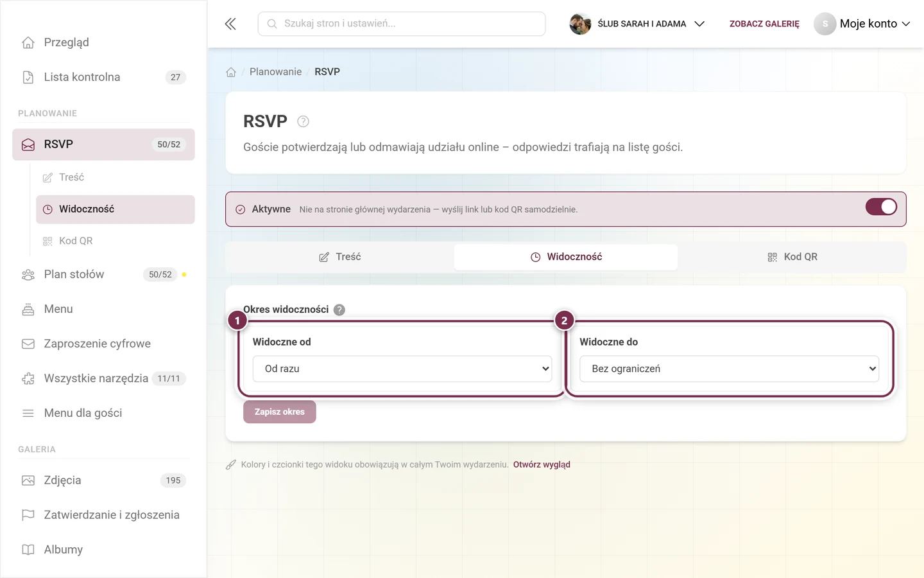Open Przegląd from the sidebar

click(103, 42)
